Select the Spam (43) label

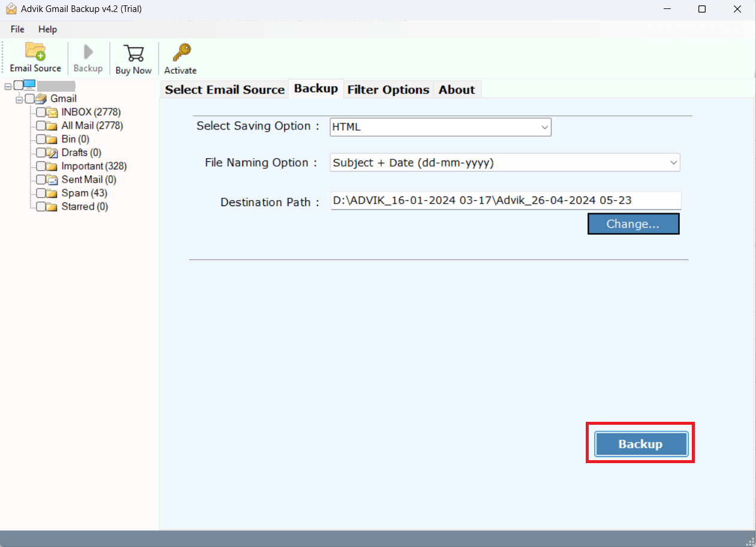click(85, 193)
